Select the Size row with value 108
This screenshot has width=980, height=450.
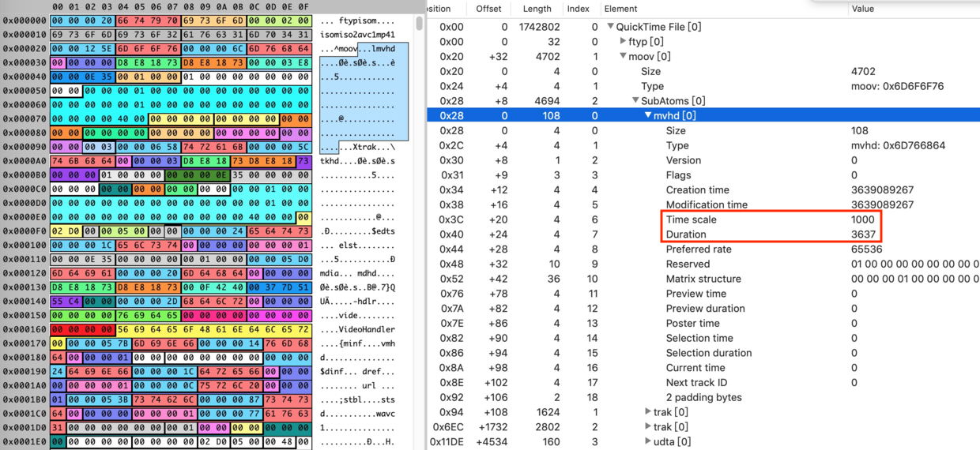coord(703,130)
